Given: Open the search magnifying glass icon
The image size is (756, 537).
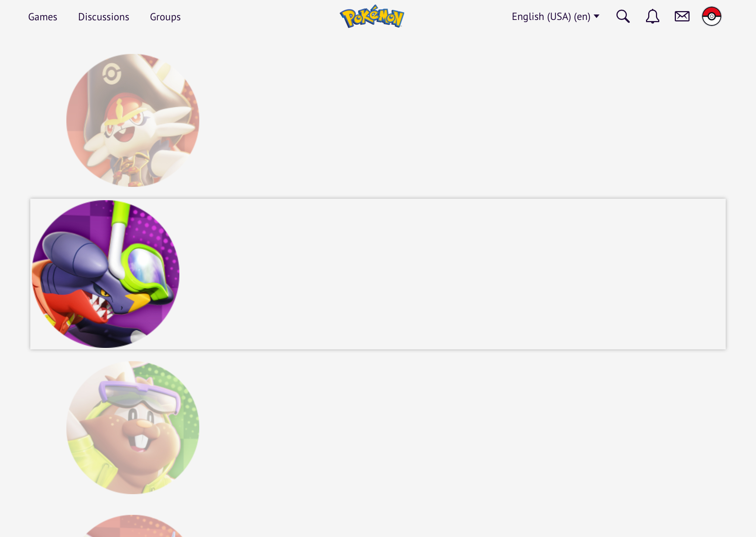Looking at the screenshot, I should (x=623, y=16).
